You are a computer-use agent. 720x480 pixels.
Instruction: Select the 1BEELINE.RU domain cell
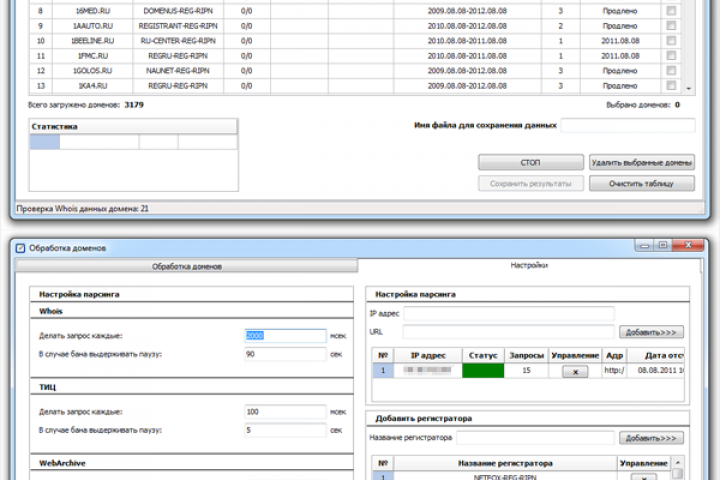93,40
